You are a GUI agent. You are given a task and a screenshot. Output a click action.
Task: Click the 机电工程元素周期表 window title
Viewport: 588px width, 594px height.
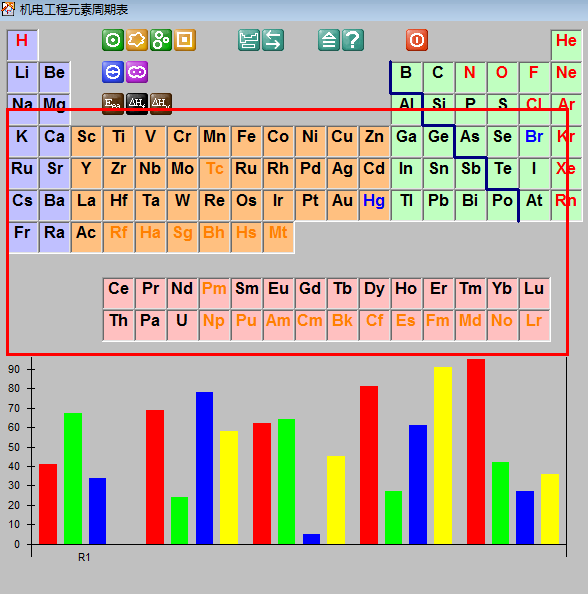click(x=74, y=9)
